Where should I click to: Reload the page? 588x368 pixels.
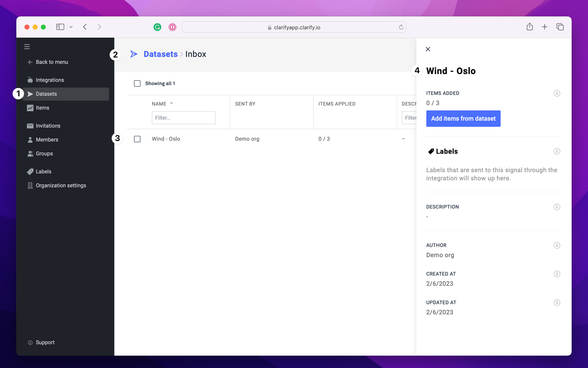[x=401, y=27]
